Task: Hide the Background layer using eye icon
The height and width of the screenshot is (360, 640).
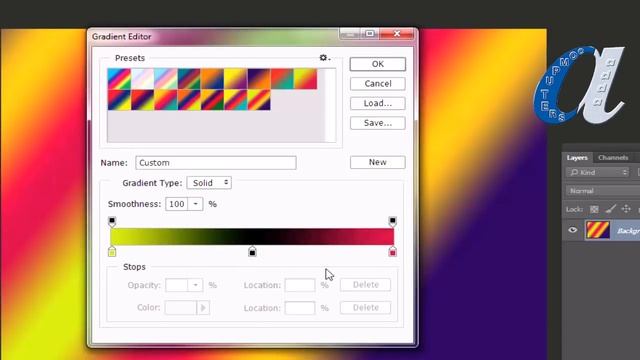Action: coord(573,230)
